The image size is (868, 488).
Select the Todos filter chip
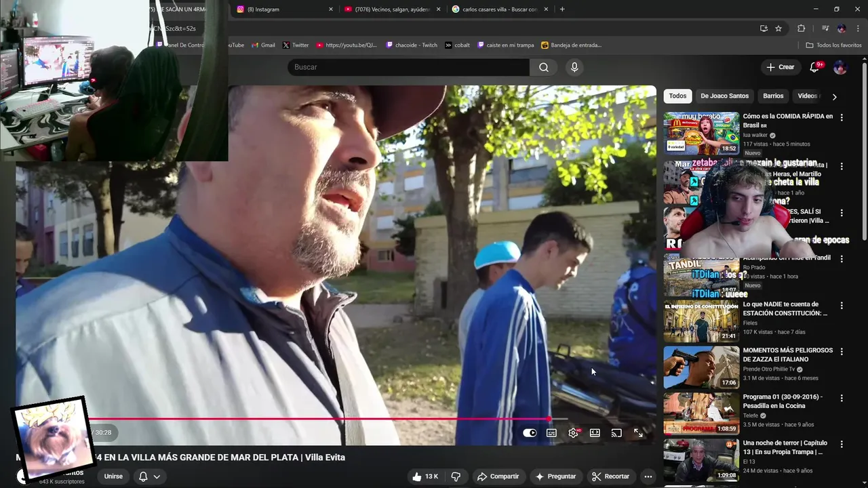click(677, 96)
